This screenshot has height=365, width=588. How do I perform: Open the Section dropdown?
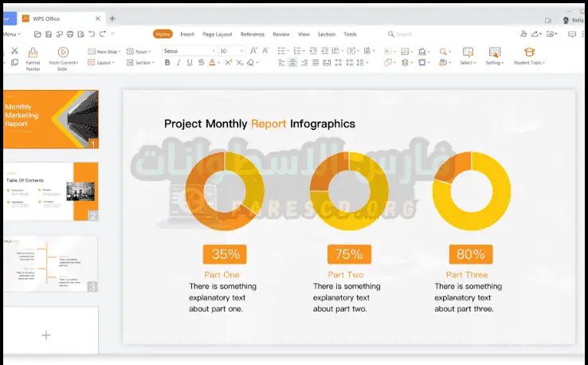coord(143,62)
